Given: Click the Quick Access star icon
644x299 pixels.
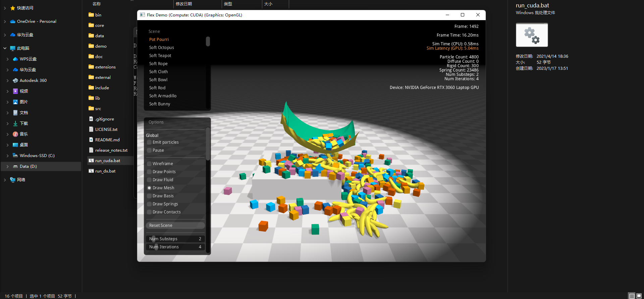Looking at the screenshot, I should coord(13,8).
